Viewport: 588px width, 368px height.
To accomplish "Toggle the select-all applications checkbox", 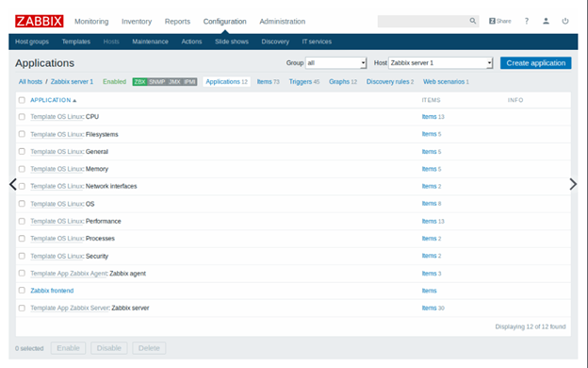I will click(22, 100).
